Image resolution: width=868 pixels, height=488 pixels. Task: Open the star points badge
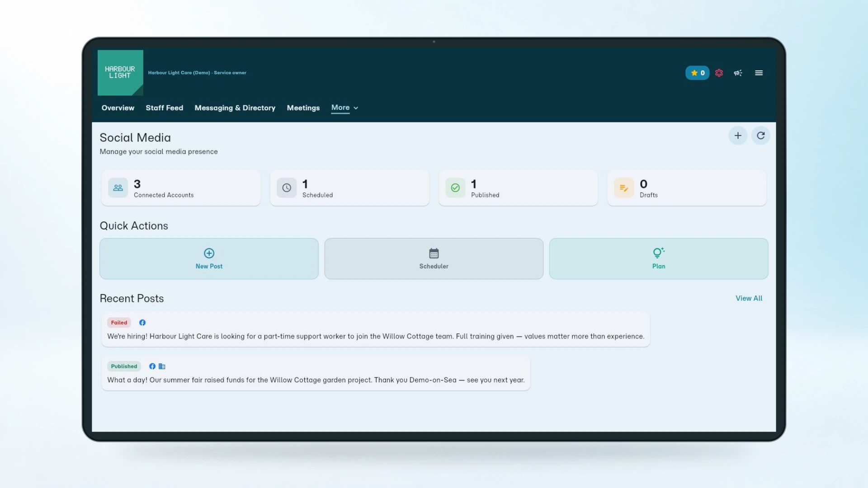point(697,73)
